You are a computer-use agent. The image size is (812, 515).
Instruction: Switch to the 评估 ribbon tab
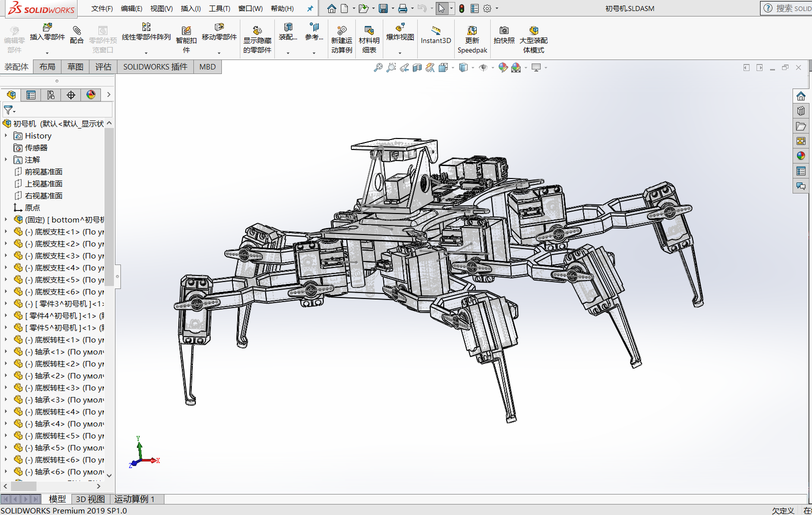(103, 67)
